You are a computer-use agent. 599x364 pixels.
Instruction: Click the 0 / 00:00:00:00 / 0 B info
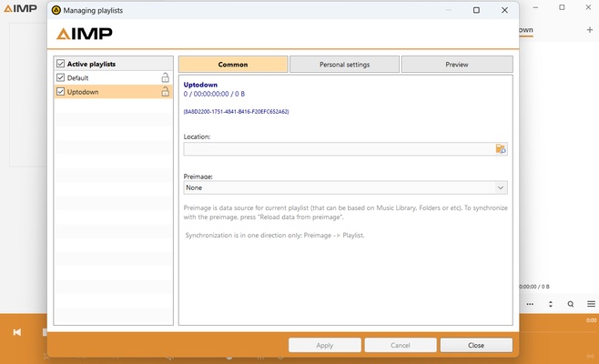pos(214,94)
